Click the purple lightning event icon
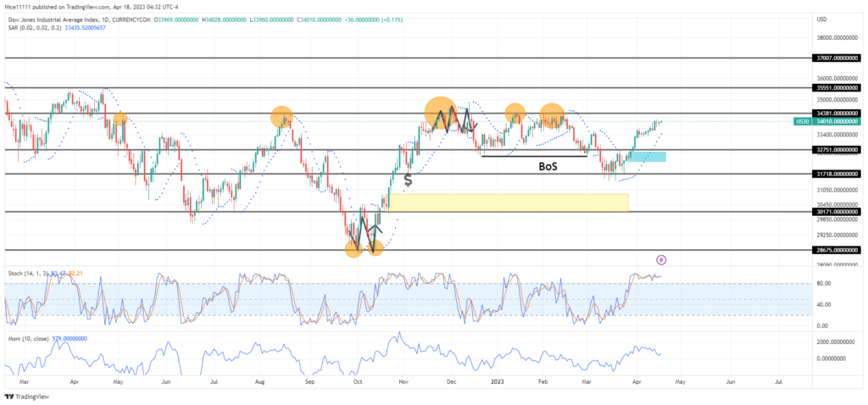Image resolution: width=868 pixels, height=405 pixels. point(661,259)
